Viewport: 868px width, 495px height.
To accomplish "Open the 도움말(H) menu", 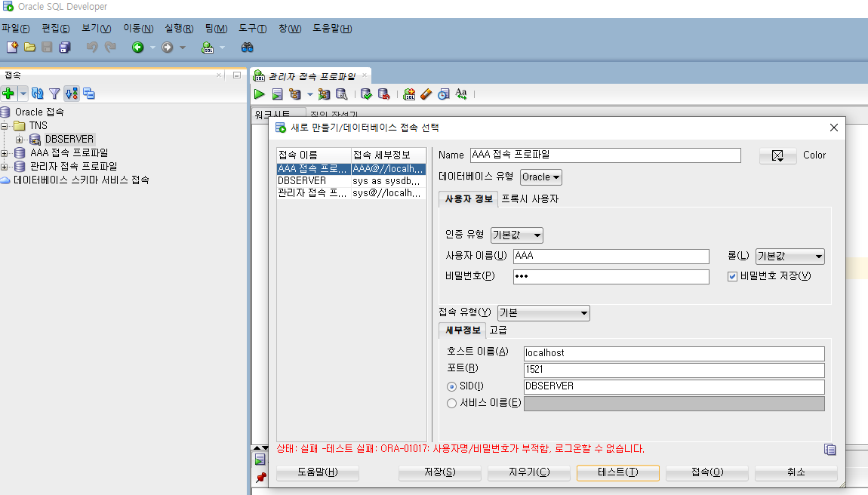I will [332, 29].
